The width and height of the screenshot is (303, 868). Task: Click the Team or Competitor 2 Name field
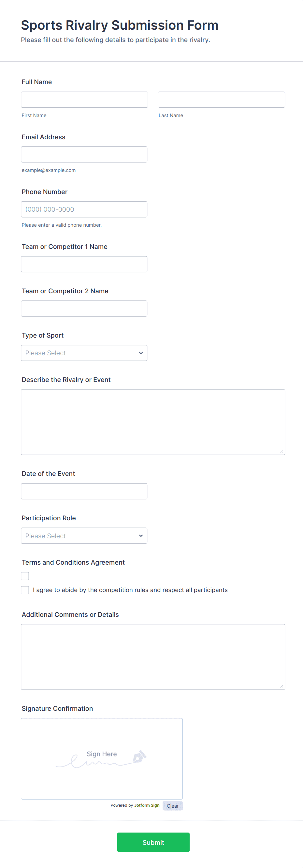(x=84, y=309)
